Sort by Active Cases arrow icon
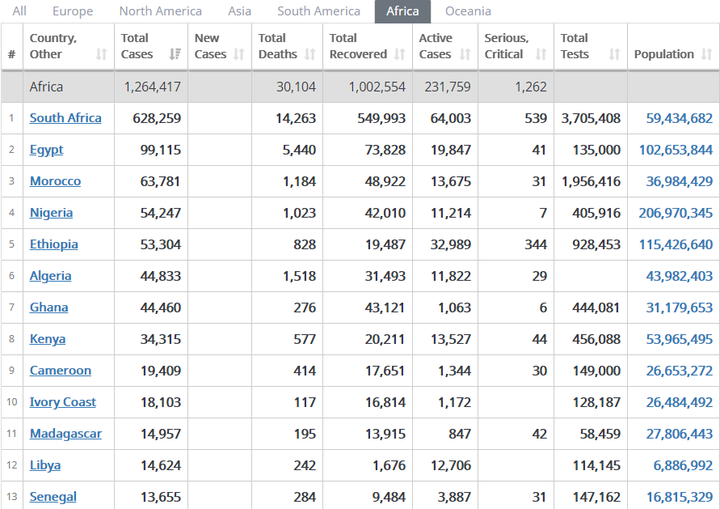This screenshot has width=720, height=509. click(466, 55)
